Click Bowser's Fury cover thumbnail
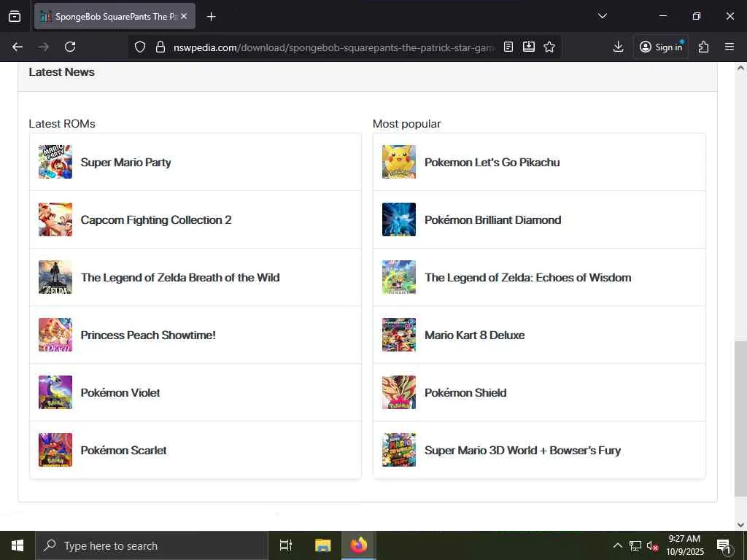Screen dimensions: 747x560 pyautogui.click(x=399, y=450)
